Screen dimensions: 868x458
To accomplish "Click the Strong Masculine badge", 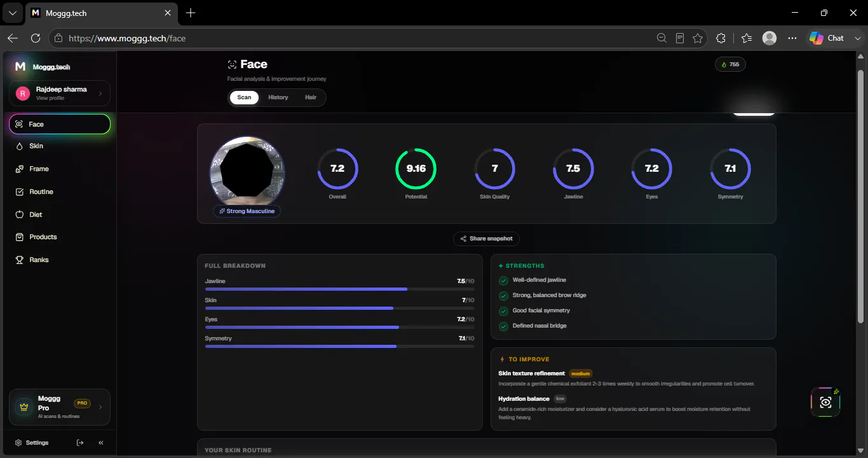I will (x=247, y=211).
